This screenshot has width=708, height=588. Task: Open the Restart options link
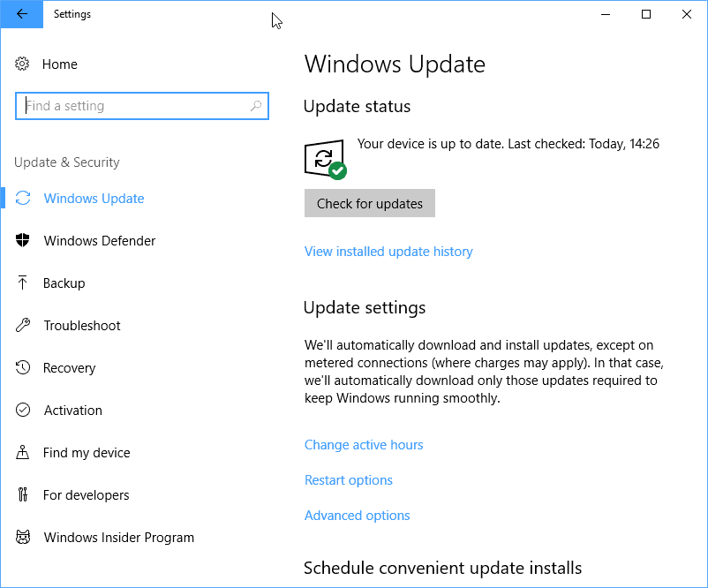[x=349, y=480]
